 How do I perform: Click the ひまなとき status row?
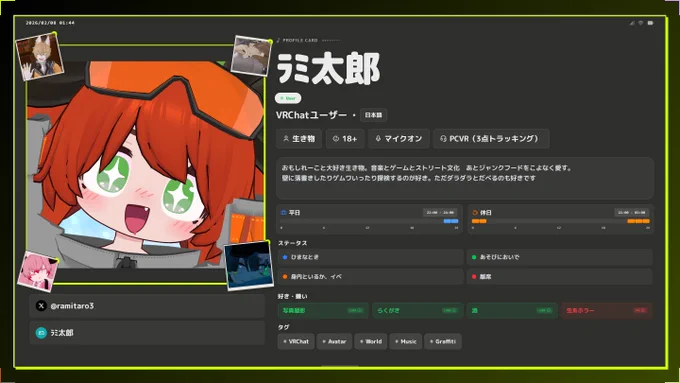(370, 257)
